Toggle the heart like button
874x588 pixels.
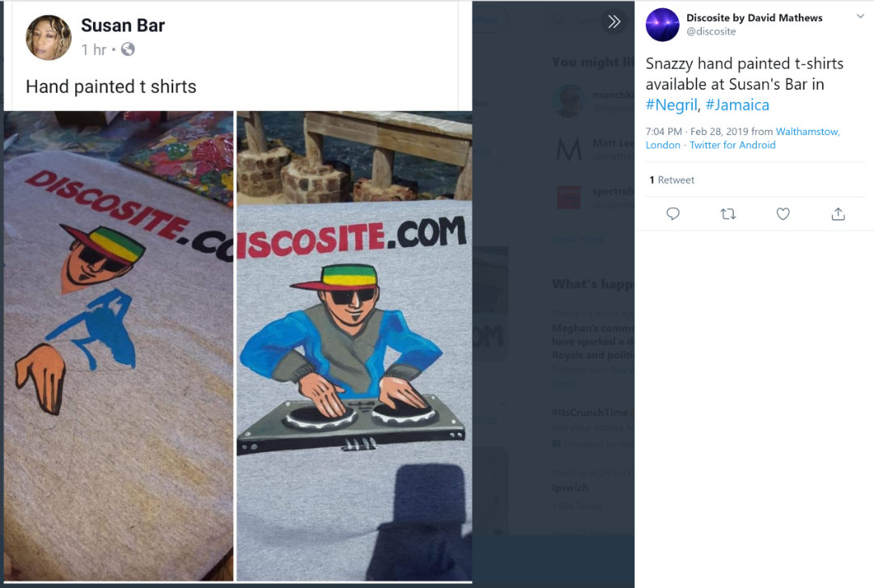(783, 214)
